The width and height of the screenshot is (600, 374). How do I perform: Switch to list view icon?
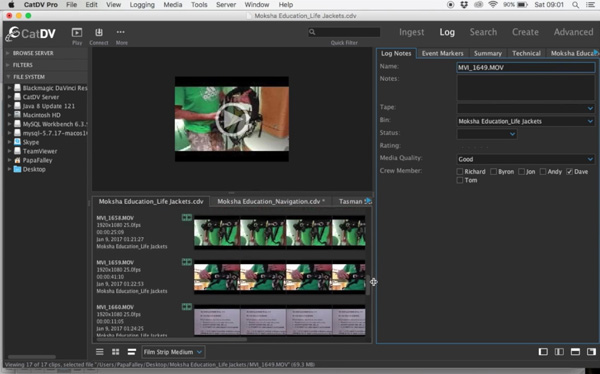point(99,352)
